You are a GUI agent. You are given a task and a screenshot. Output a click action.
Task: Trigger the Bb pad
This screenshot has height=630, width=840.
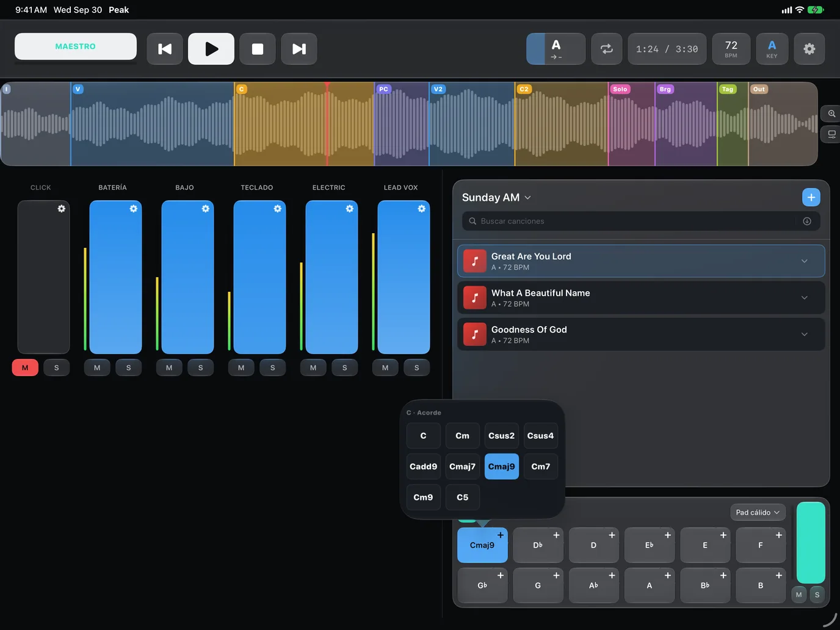tap(705, 585)
